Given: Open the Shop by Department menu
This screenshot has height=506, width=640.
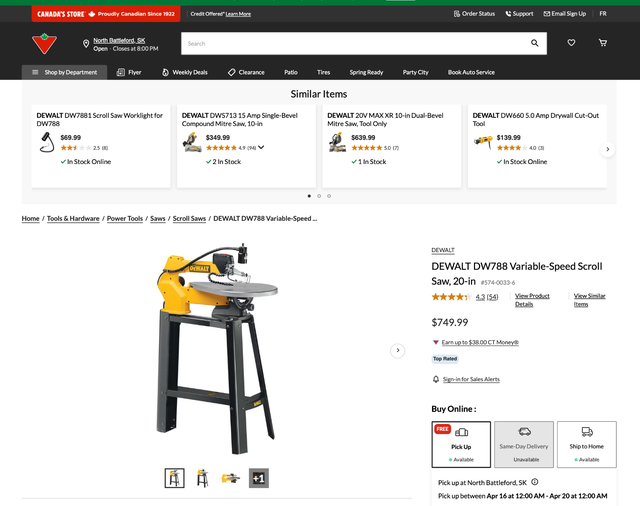Looking at the screenshot, I should 64,72.
